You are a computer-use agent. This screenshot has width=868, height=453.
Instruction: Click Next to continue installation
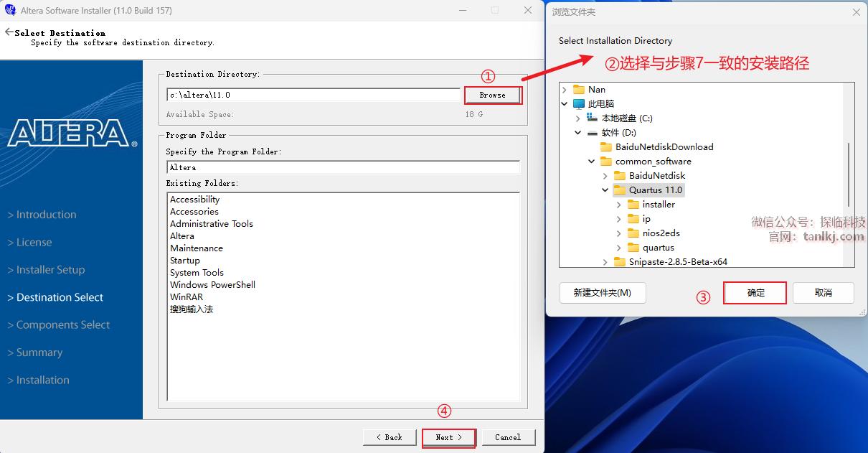(x=448, y=437)
